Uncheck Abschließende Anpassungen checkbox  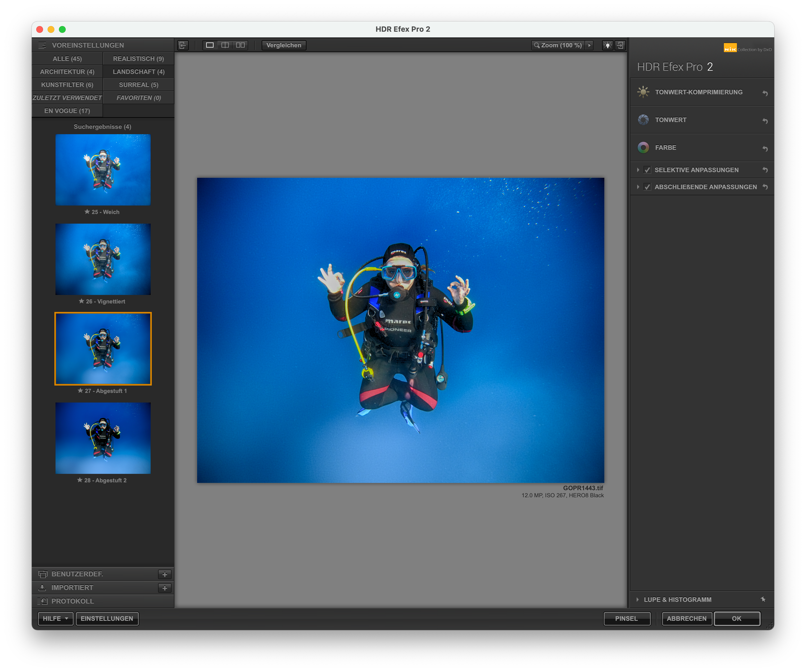click(x=647, y=187)
